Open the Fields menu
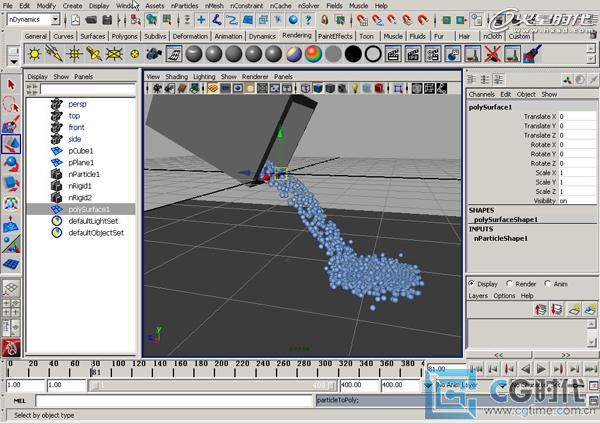Viewport: 600px width, 424px height. click(x=334, y=6)
